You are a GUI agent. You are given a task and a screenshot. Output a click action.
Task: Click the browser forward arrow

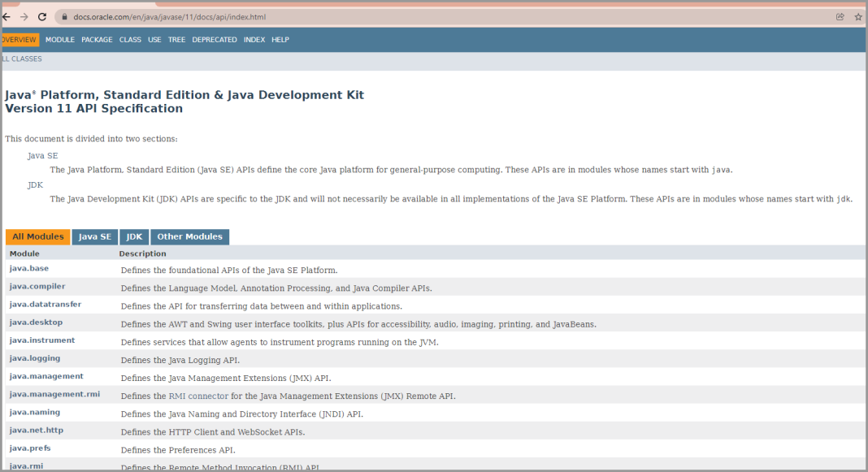(x=24, y=16)
